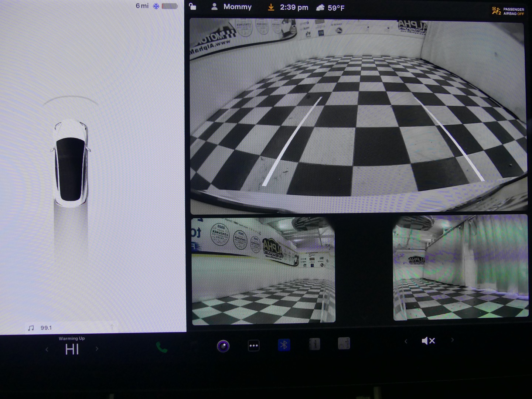Open the Bluetooth settings icon
The width and height of the screenshot is (532, 399).
pos(284,345)
